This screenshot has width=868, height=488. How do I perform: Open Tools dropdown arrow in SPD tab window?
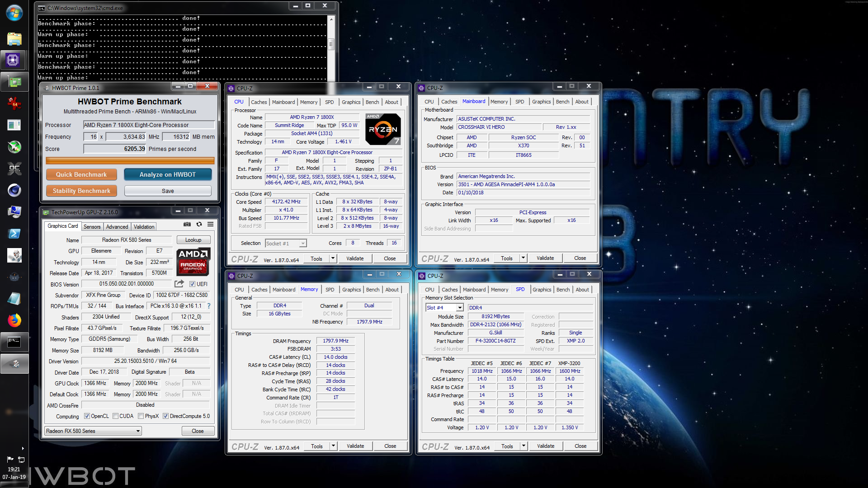point(524,446)
